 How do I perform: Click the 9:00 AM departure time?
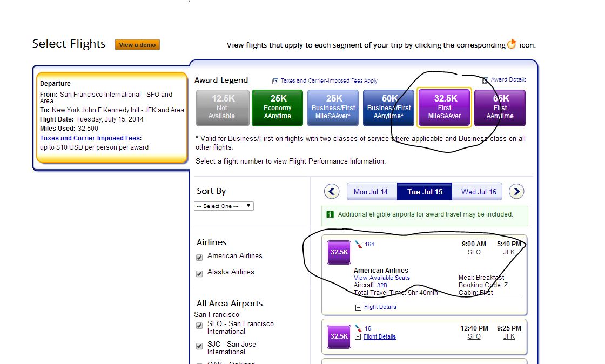tap(474, 244)
